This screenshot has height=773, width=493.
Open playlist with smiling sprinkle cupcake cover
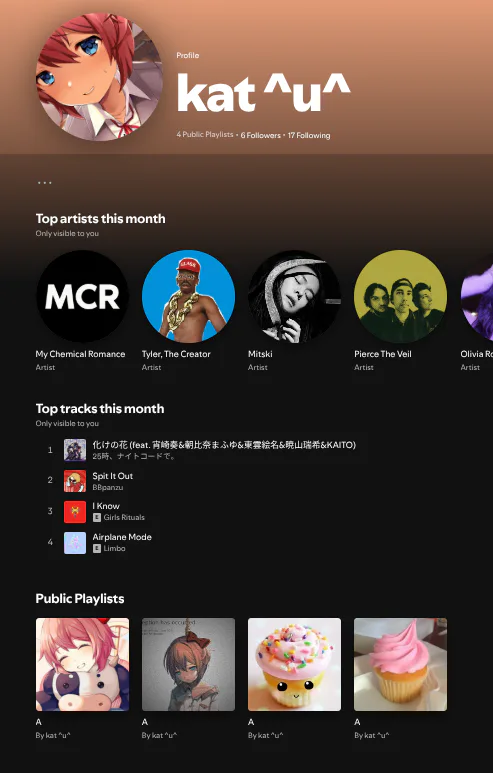click(x=294, y=665)
